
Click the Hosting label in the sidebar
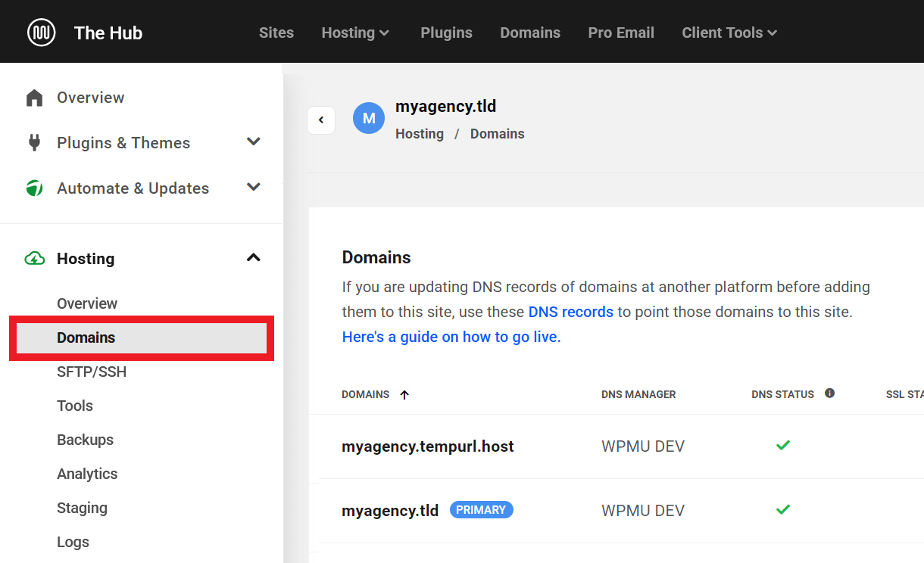click(86, 259)
